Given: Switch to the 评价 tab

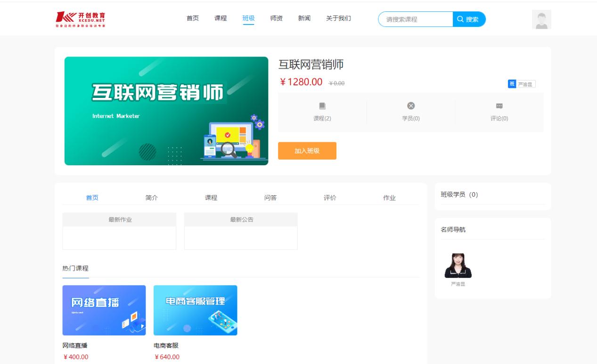Looking at the screenshot, I should point(330,198).
